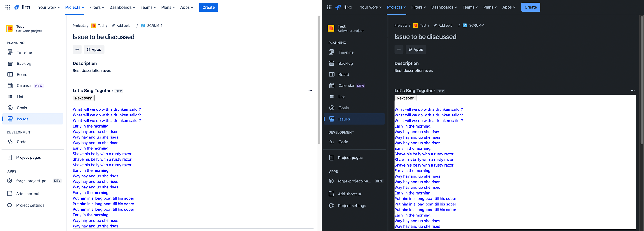This screenshot has height=231, width=644.
Task: Open Let's Sing Together more menu, light window
Action: click(x=310, y=91)
